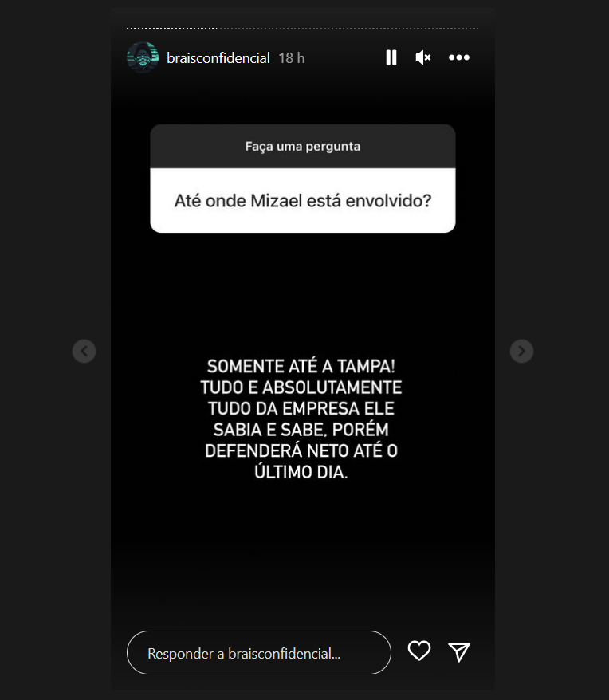Click the first story progress segment
609x700 pixels.
(128, 29)
